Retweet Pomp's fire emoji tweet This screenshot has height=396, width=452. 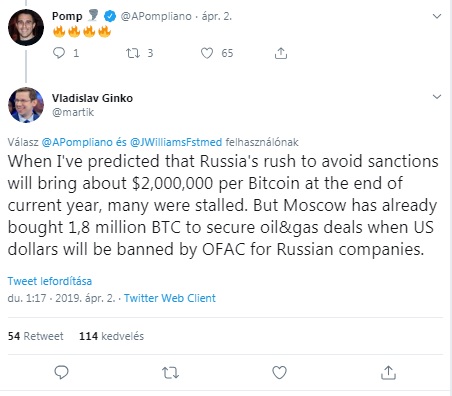[133, 53]
